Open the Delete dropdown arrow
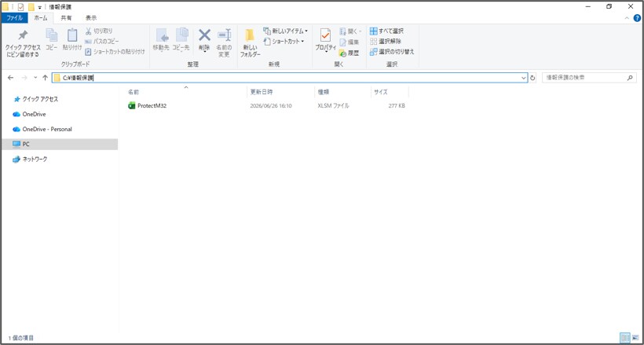Viewport: 644px width, 345px height. (204, 53)
